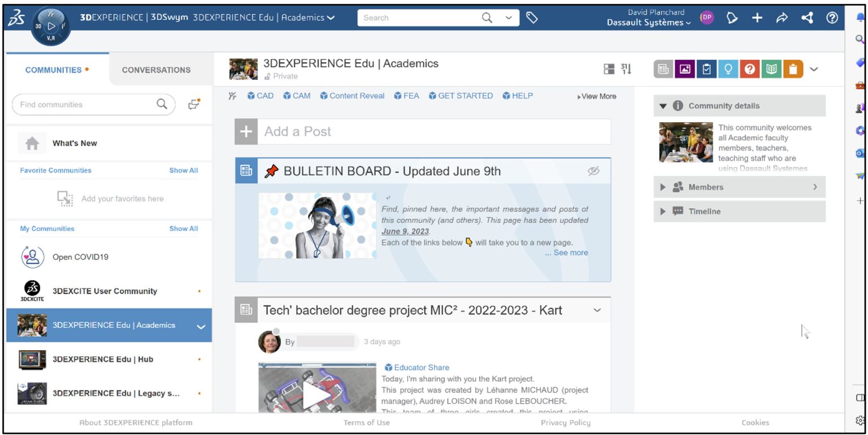Click the tag icon beside search
This screenshot has height=435, width=868.
point(532,18)
